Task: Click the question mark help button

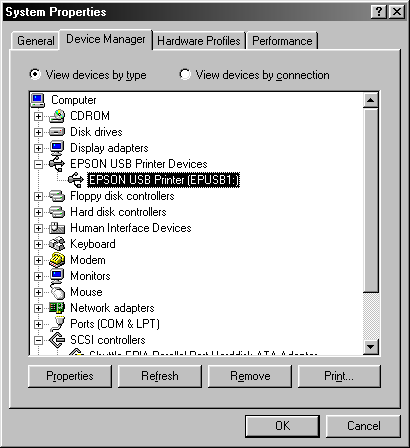Action: coord(379,12)
